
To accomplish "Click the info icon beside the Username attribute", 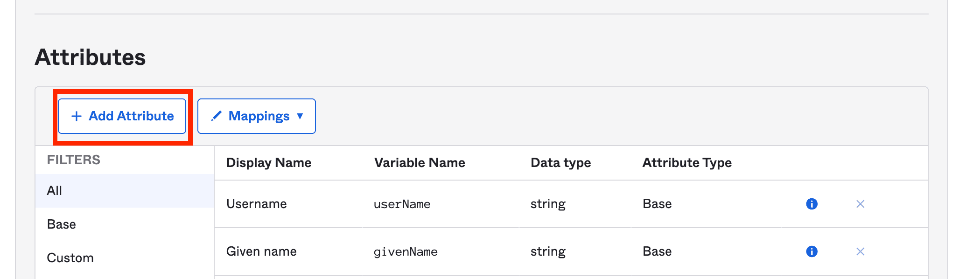I will (811, 204).
